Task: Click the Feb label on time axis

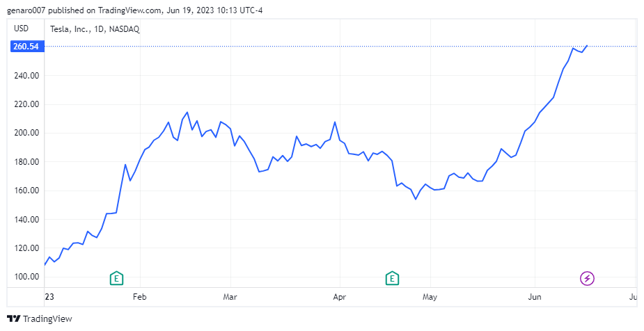Action: (x=140, y=297)
